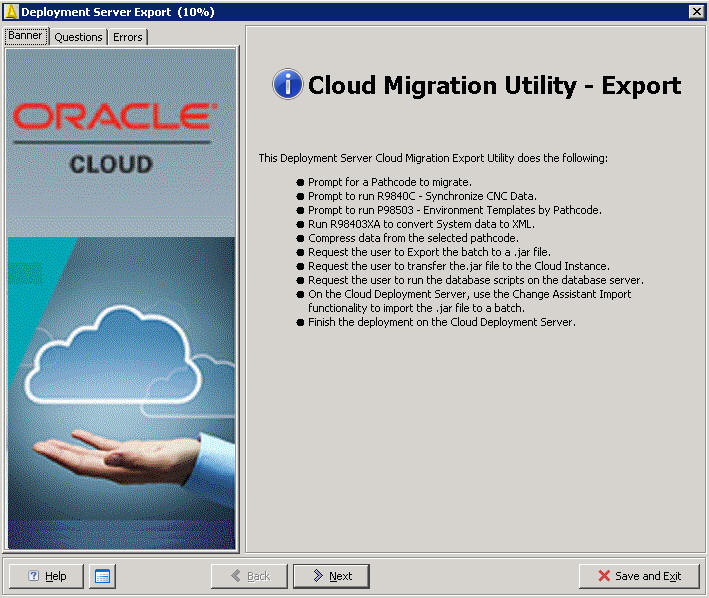Open the Errors tab
Screen dimensions: 709x598
click(x=128, y=37)
